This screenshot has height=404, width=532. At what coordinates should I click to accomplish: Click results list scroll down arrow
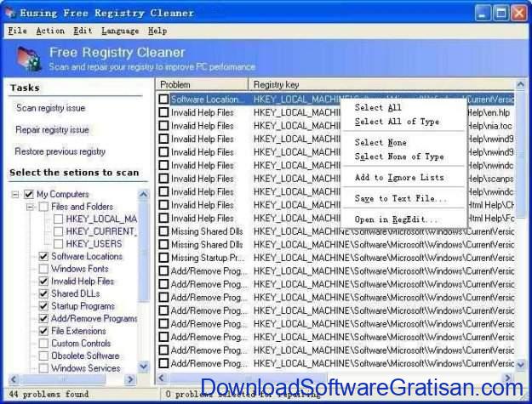[521, 365]
